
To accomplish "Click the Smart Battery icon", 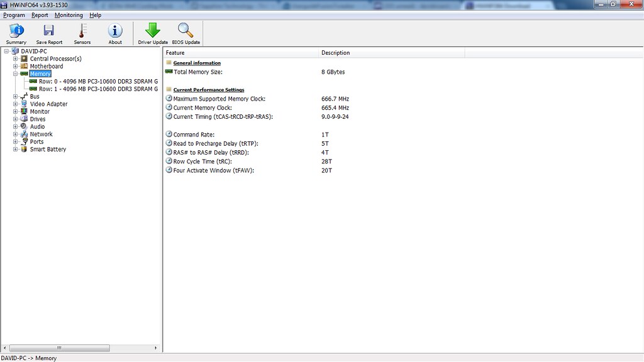I will [x=25, y=149].
